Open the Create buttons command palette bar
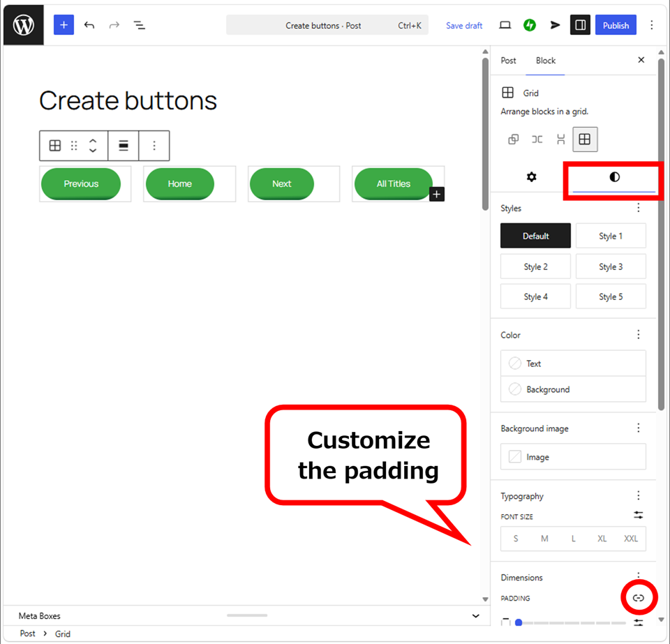Screen dimensions: 670x644 pos(327,25)
